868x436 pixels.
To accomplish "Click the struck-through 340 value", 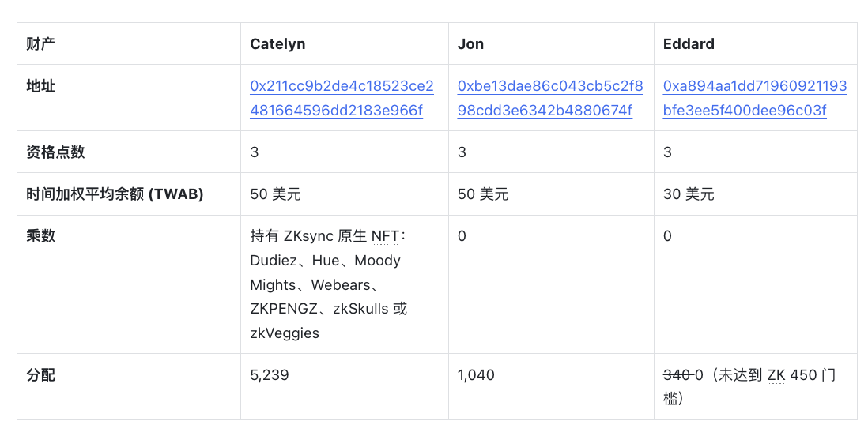I will coord(677,374).
